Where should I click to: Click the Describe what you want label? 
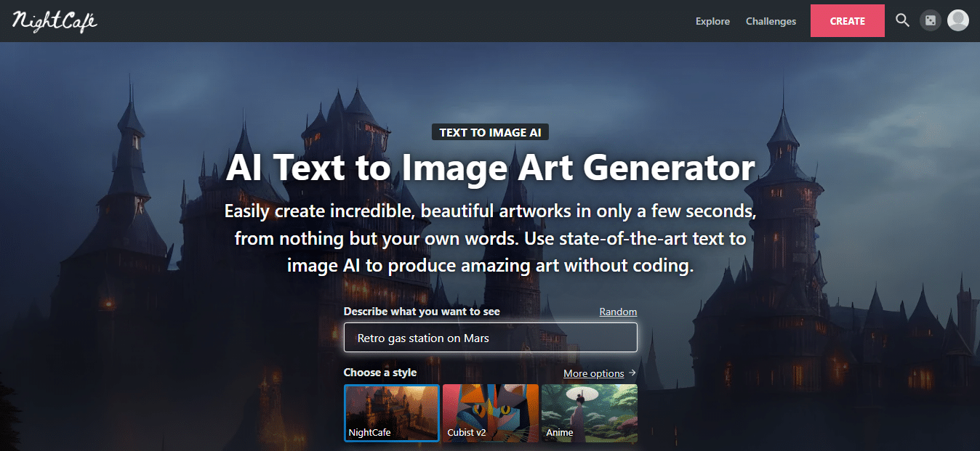422,312
